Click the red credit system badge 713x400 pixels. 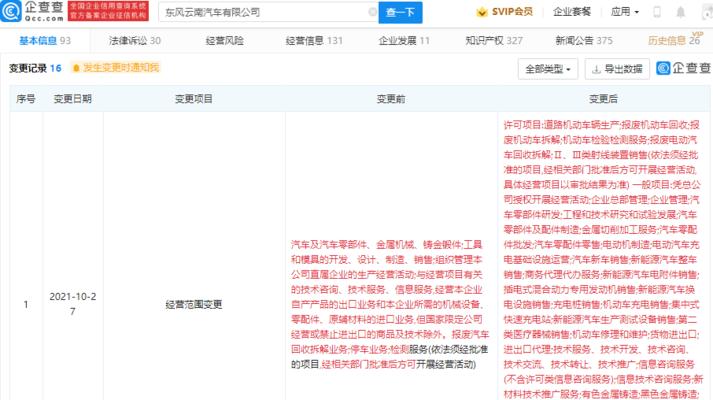tap(108, 11)
